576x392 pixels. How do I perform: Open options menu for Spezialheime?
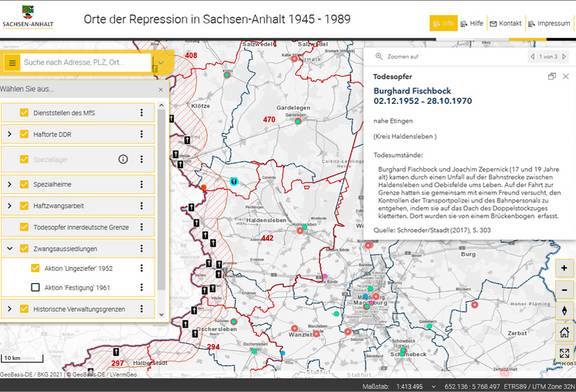(x=142, y=184)
